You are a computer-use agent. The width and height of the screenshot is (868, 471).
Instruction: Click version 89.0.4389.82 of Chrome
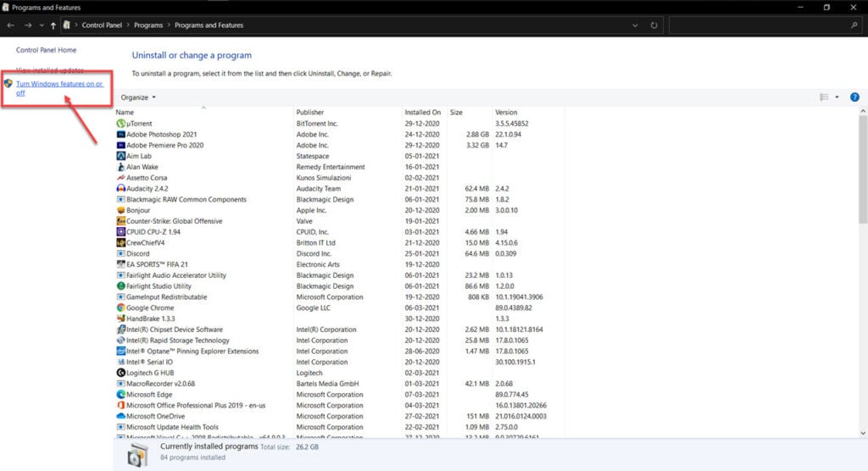click(513, 308)
